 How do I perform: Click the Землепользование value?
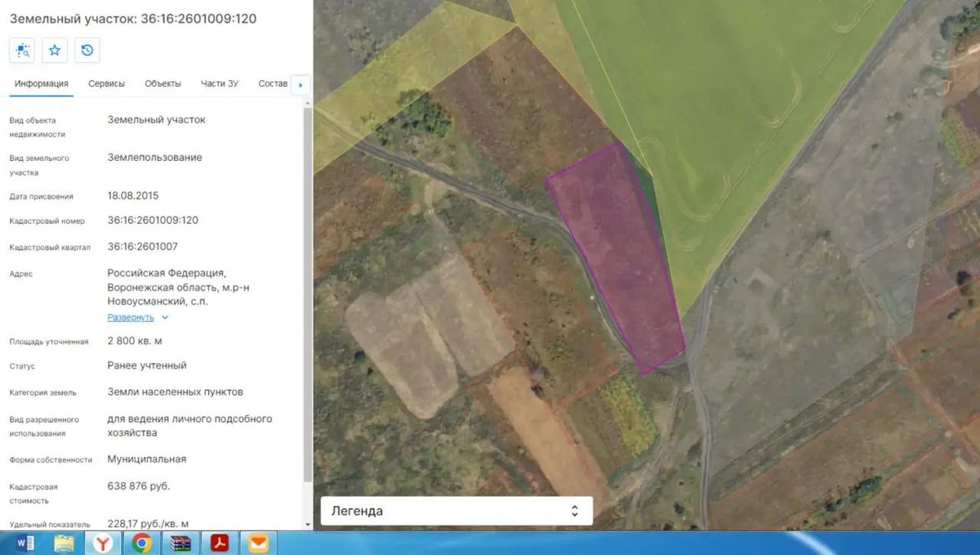point(155,158)
